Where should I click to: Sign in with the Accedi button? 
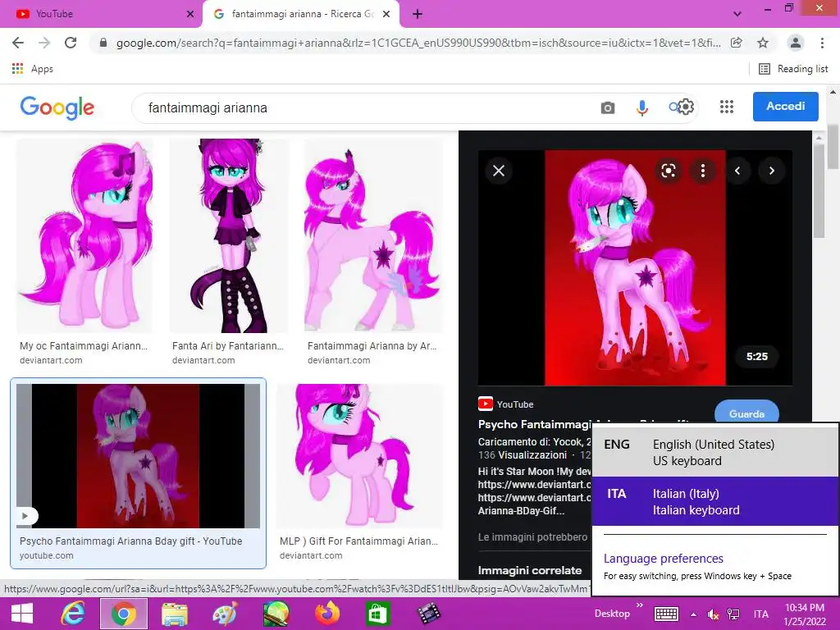785,107
